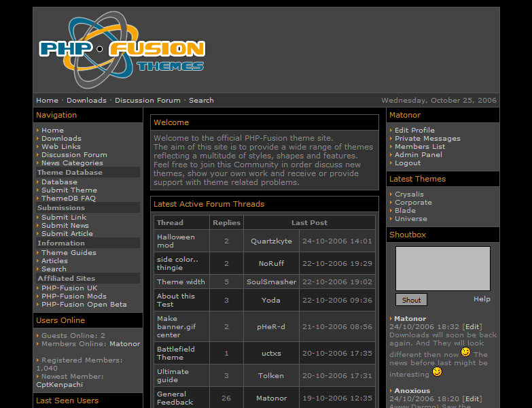Open newest member CptKenpachi's profile
This screenshot has height=408, width=532.
59,385
